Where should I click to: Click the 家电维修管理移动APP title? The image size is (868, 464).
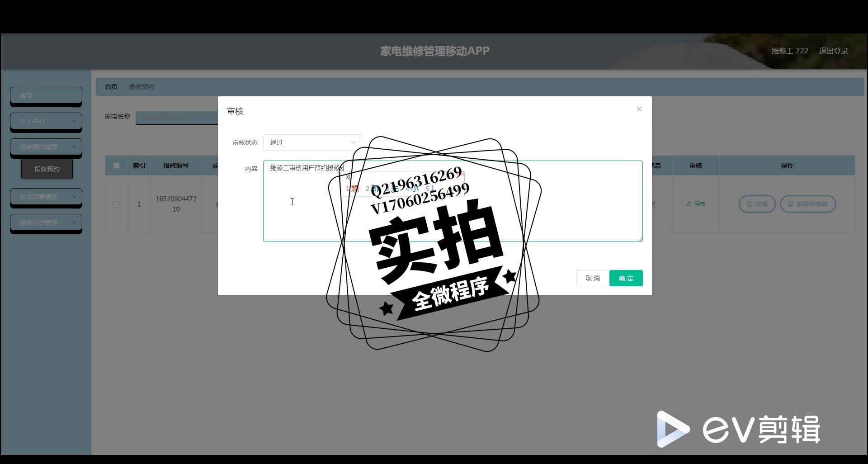pyautogui.click(x=434, y=51)
